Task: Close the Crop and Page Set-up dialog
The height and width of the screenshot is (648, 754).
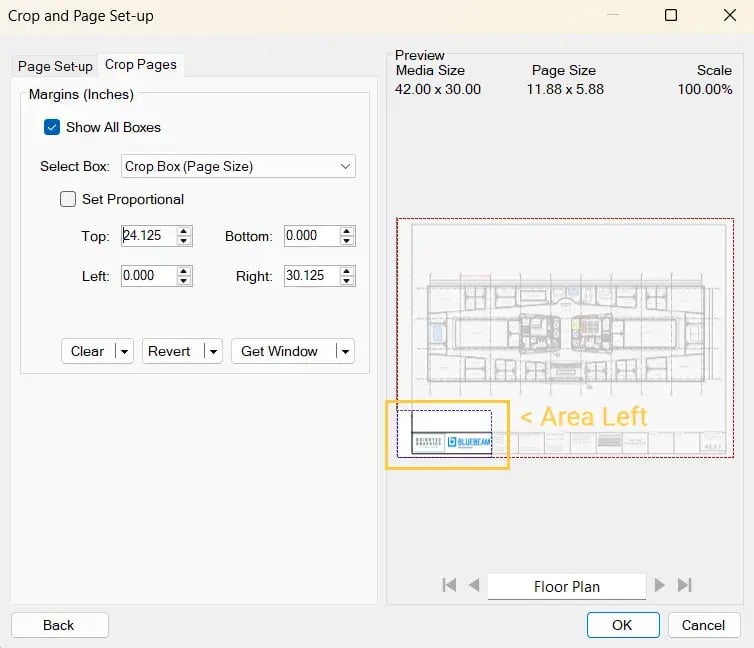Action: [730, 15]
